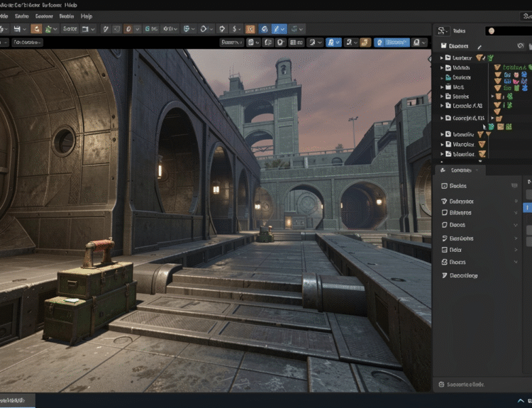Expand the third section in properties panel
This screenshot has height=408, width=532.
click(516, 212)
